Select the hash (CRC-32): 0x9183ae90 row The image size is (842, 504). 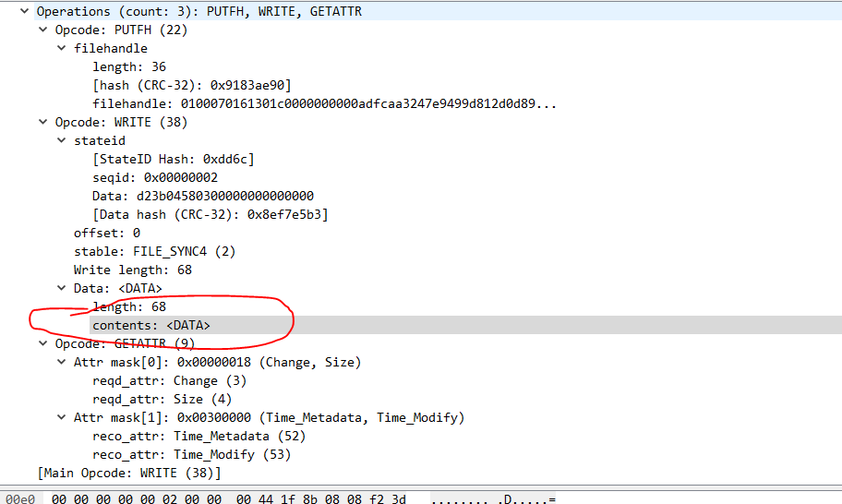click(192, 85)
